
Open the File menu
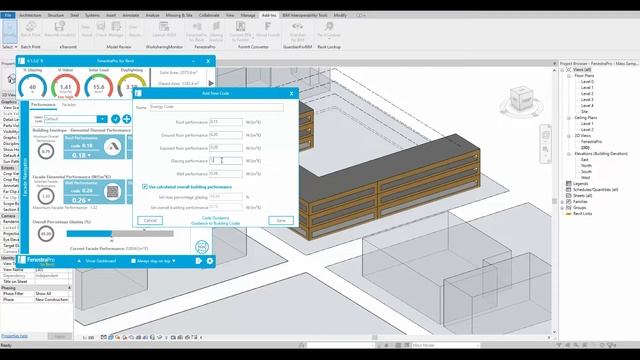[x=8, y=15]
